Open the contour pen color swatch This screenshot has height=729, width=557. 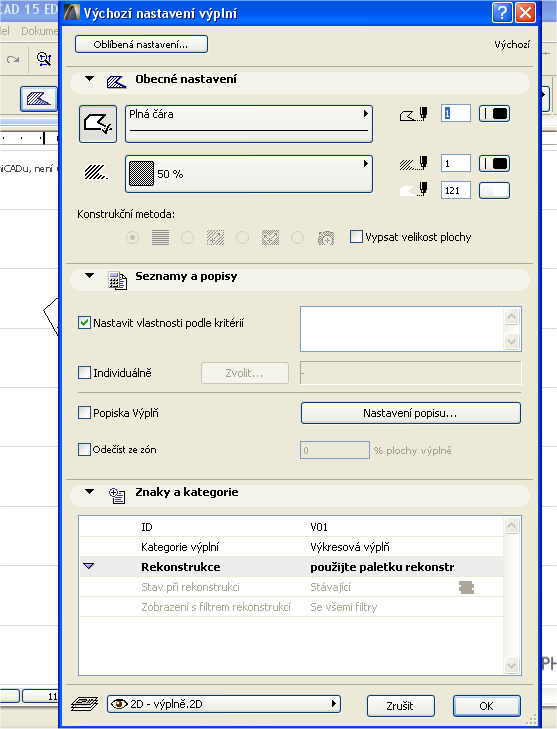[x=494, y=113]
